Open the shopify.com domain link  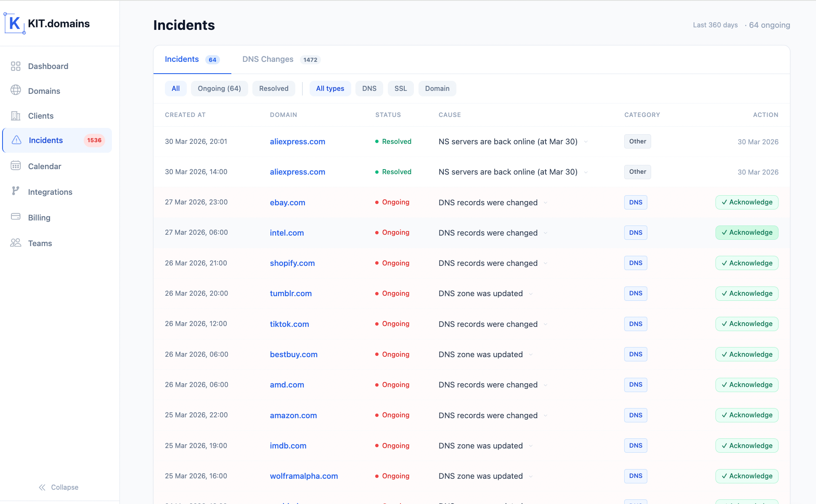292,263
